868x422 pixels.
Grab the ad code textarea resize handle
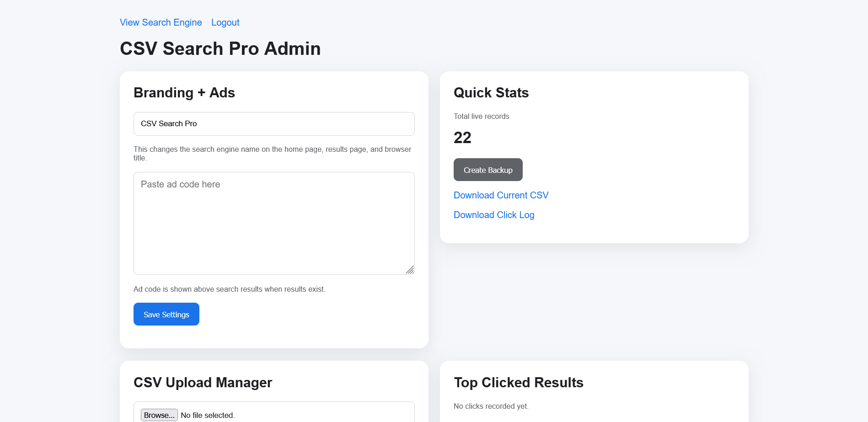point(410,270)
